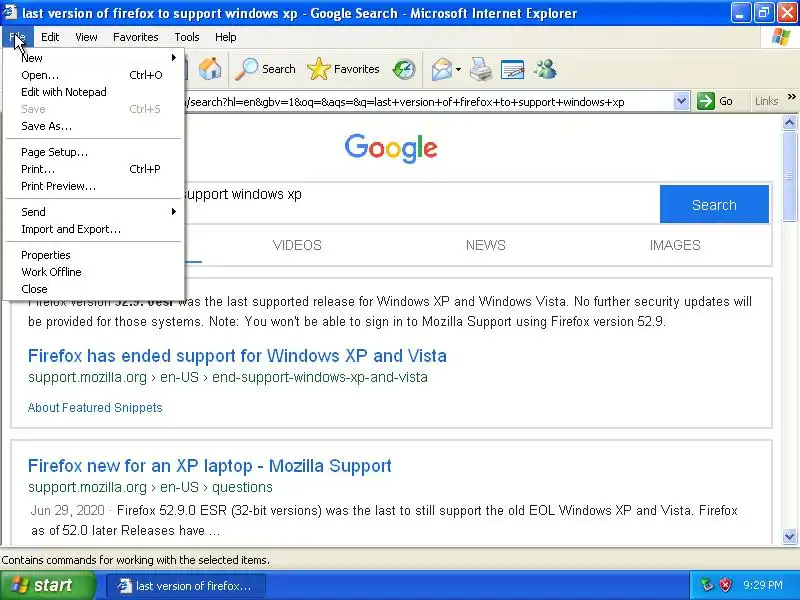
Task: Choose Close from the File menu
Action: (94, 289)
